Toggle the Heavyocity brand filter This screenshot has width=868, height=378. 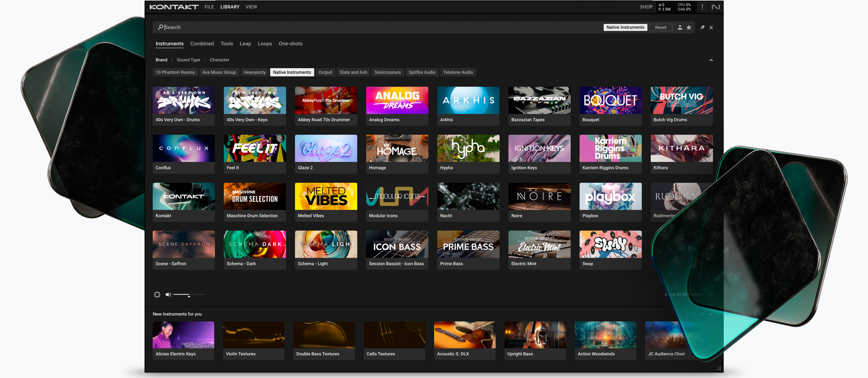[x=254, y=72]
